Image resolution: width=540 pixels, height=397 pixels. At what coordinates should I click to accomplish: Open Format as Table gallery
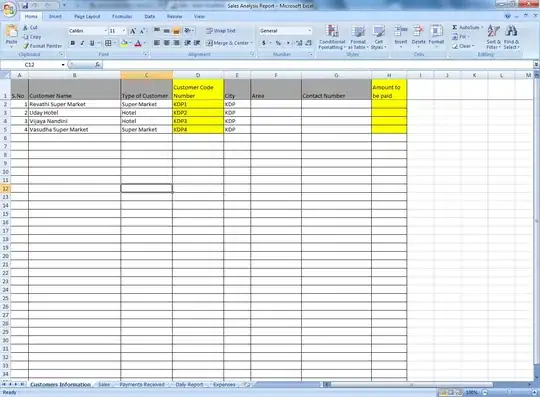pos(358,37)
